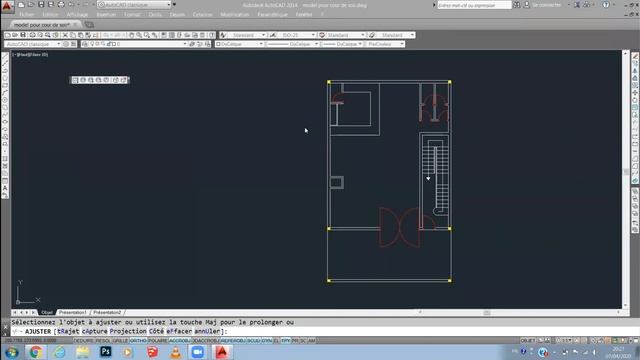Click the viewport controls label [Haut][Filaire 2D]
This screenshot has width=640, height=360.
(x=30, y=54)
